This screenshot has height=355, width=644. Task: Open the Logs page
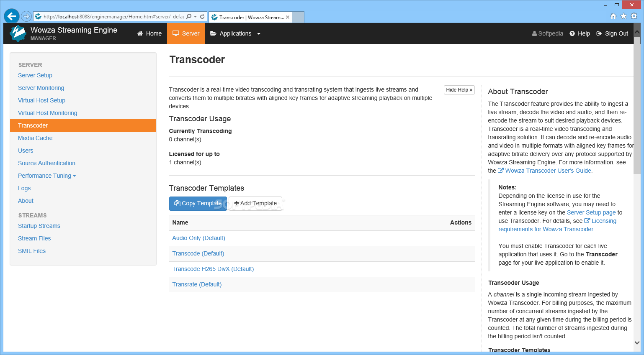(x=24, y=188)
